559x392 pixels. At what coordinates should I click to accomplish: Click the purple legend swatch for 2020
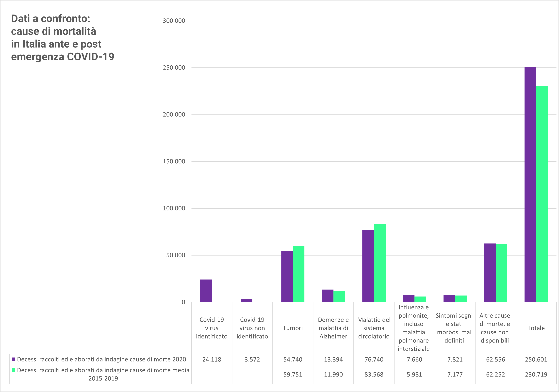(14, 359)
